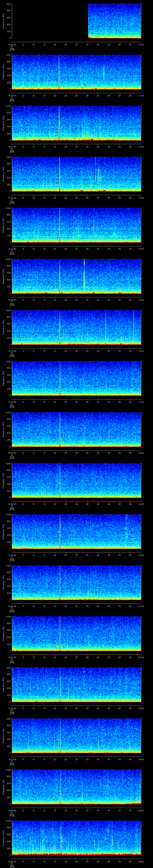The height and width of the screenshot is (868, 153).
Task: Open the spectrogram panel starting at 8:23:00
Action: (x=77, y=736)
